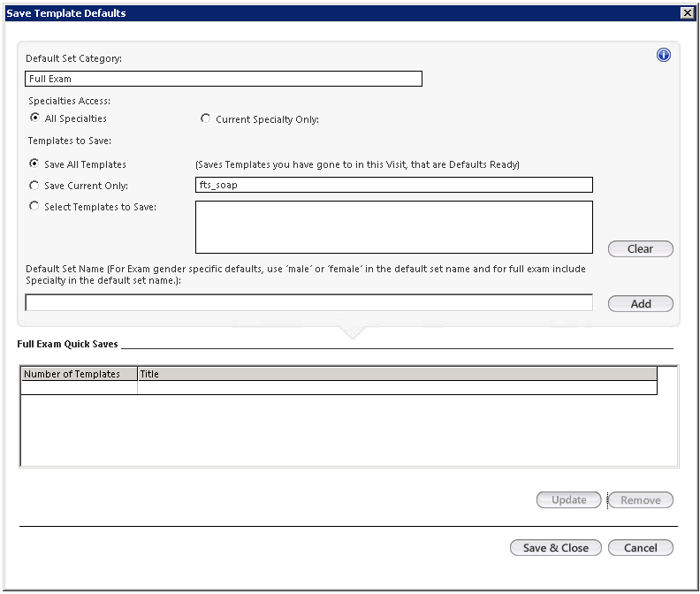Click the Title column header
This screenshot has width=700, height=594.
point(398,374)
